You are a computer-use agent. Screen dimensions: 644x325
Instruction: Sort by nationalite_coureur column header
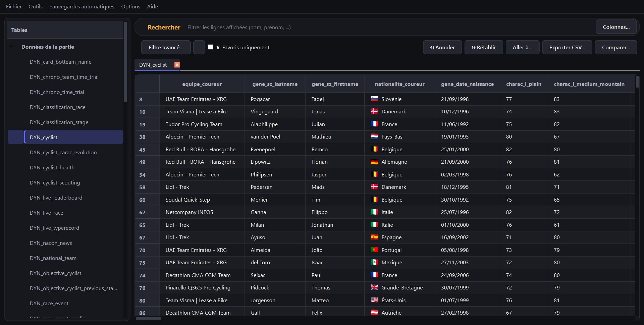point(400,84)
